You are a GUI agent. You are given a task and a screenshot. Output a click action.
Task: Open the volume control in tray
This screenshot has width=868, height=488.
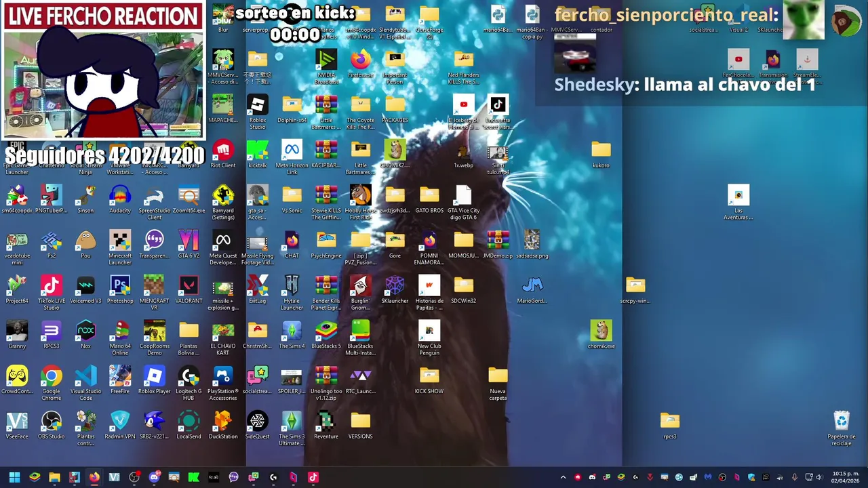pyautogui.click(x=819, y=477)
